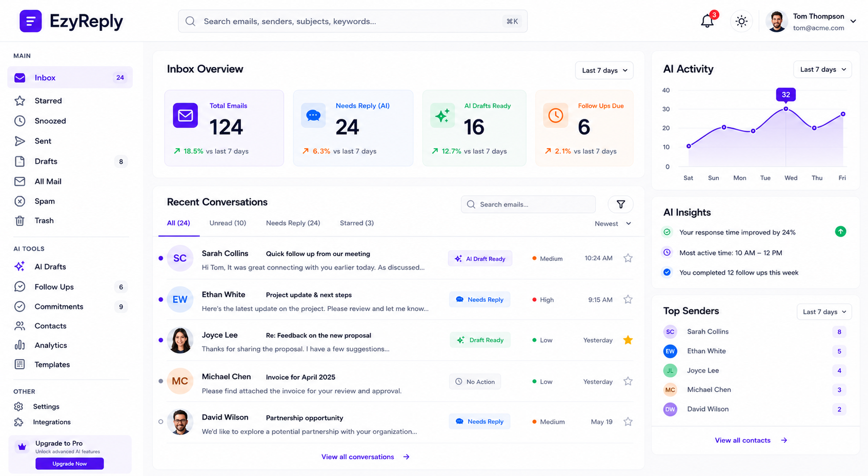The width and height of the screenshot is (868, 476).
Task: Toggle light theme with the sun icon
Action: [741, 21]
